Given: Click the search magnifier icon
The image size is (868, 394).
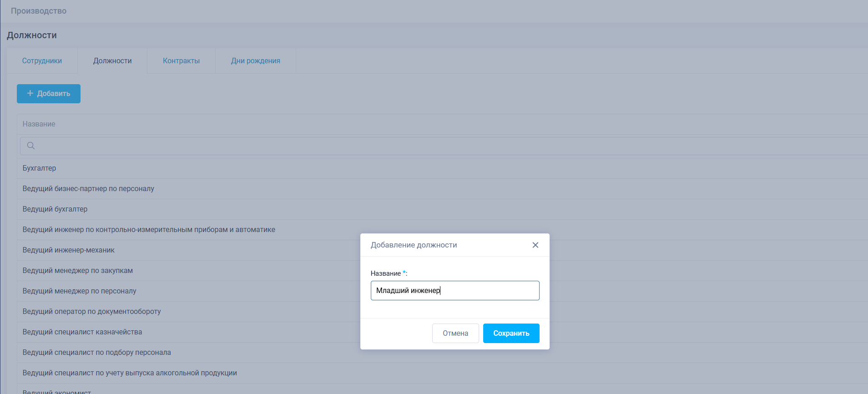Looking at the screenshot, I should click(31, 146).
